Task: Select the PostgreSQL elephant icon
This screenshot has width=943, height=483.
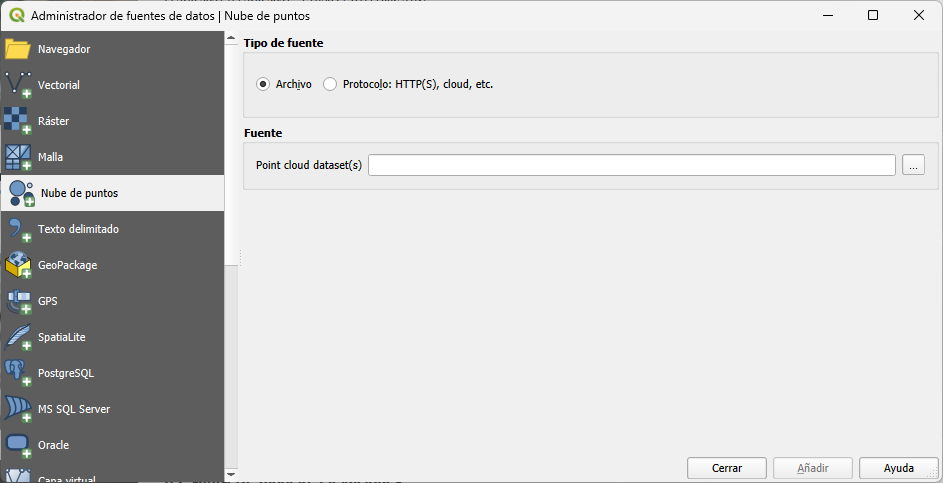Action: tap(18, 373)
